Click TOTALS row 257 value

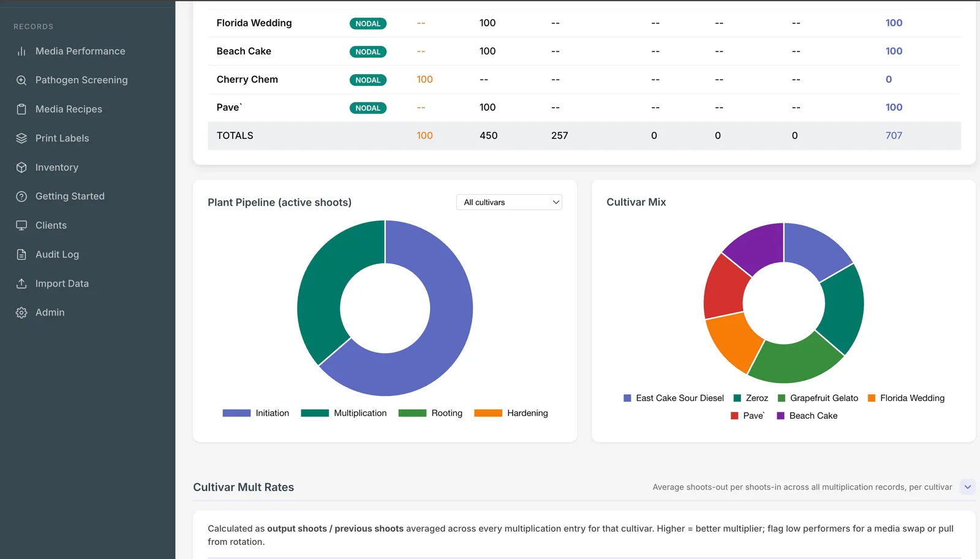point(559,136)
